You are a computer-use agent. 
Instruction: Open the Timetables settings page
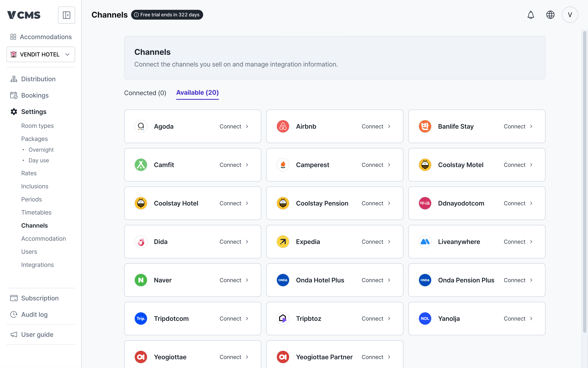coord(36,212)
